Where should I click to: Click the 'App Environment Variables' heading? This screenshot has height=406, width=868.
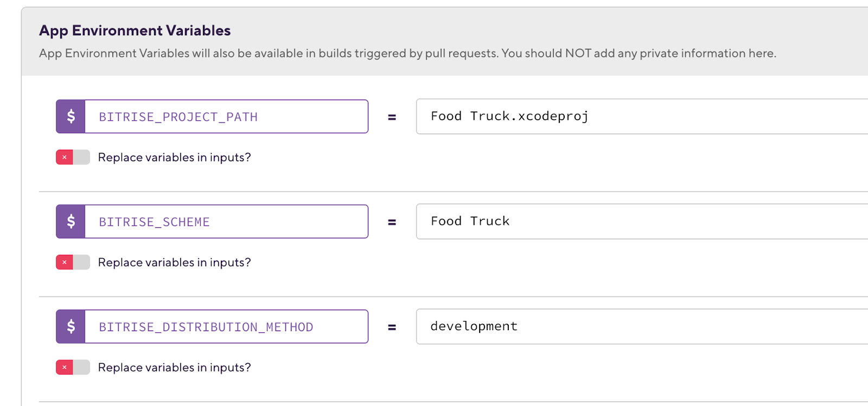[135, 31]
